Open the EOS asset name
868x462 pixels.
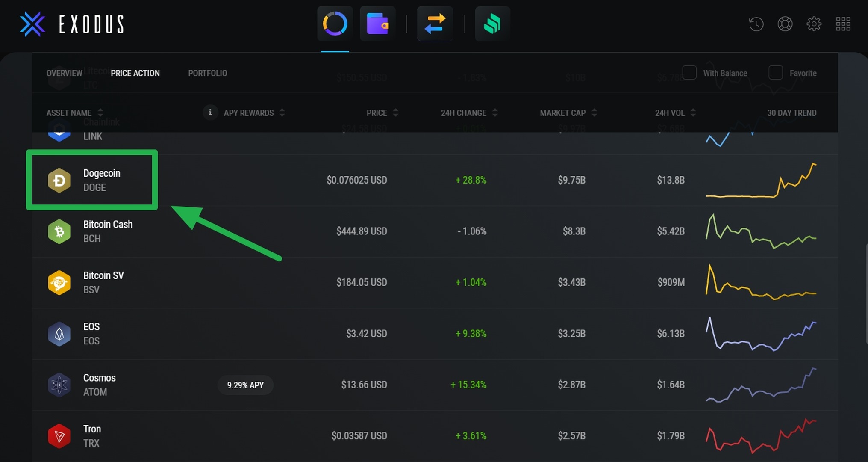[x=91, y=327]
